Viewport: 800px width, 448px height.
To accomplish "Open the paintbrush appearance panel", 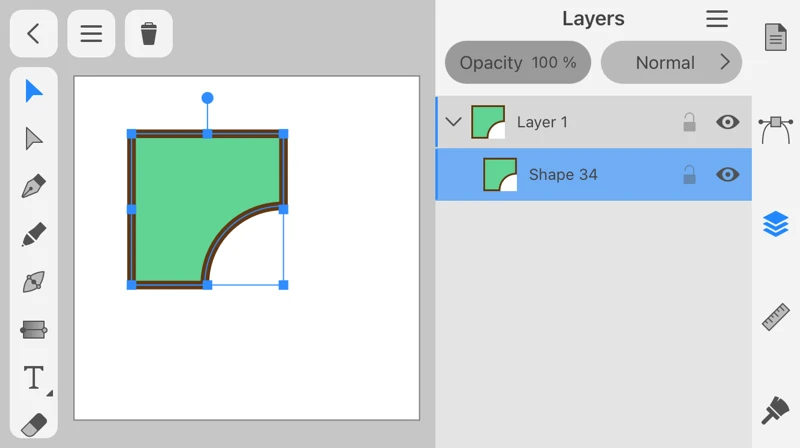I will (x=776, y=410).
